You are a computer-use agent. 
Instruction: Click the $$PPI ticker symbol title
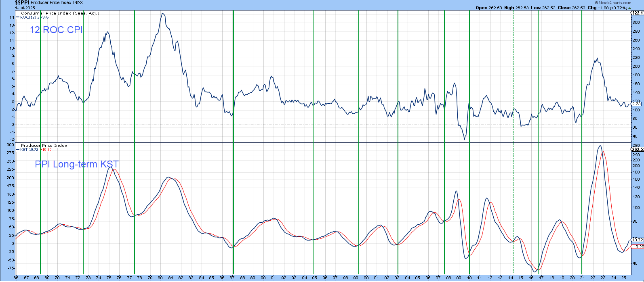22,2
